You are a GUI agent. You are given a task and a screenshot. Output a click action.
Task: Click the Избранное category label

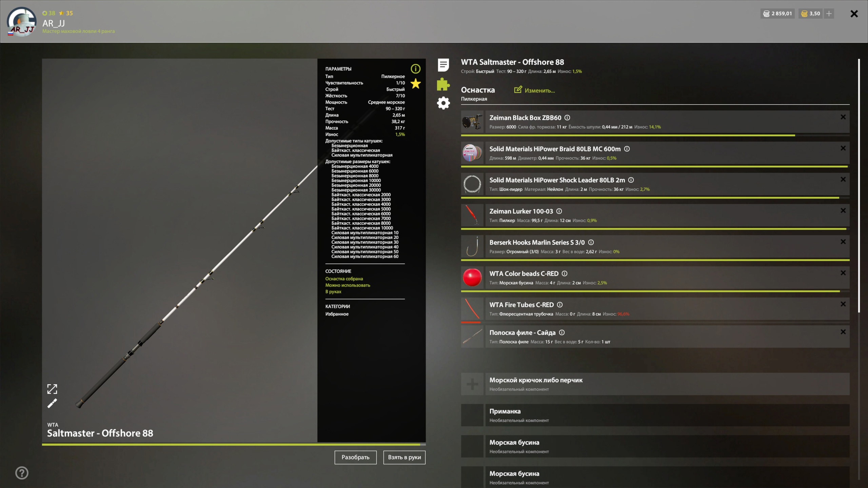[337, 314]
